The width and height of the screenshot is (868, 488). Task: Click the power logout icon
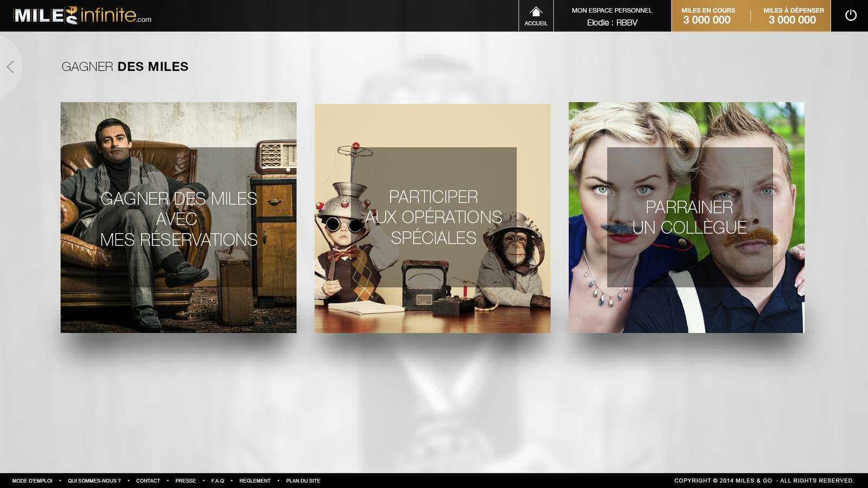click(850, 16)
